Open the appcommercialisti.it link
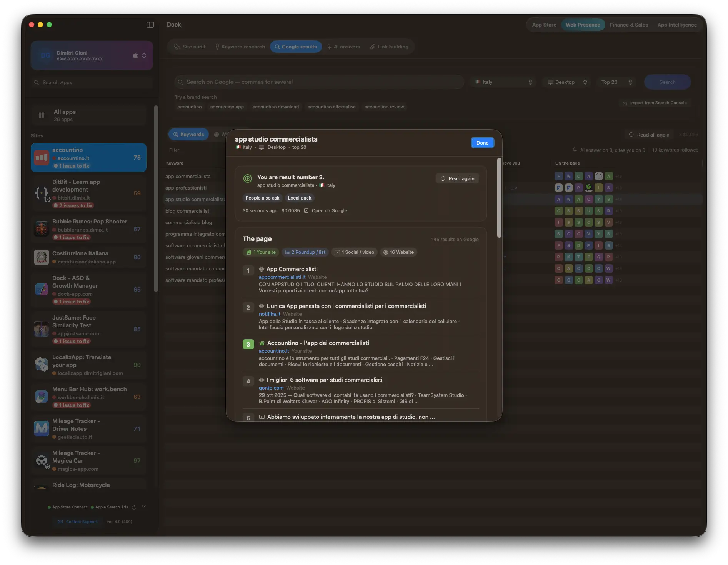Screen dimensions: 728x565 tap(282, 277)
